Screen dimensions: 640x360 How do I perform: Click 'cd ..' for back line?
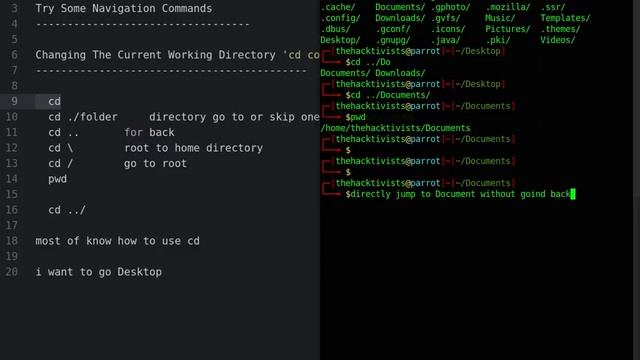(111, 132)
